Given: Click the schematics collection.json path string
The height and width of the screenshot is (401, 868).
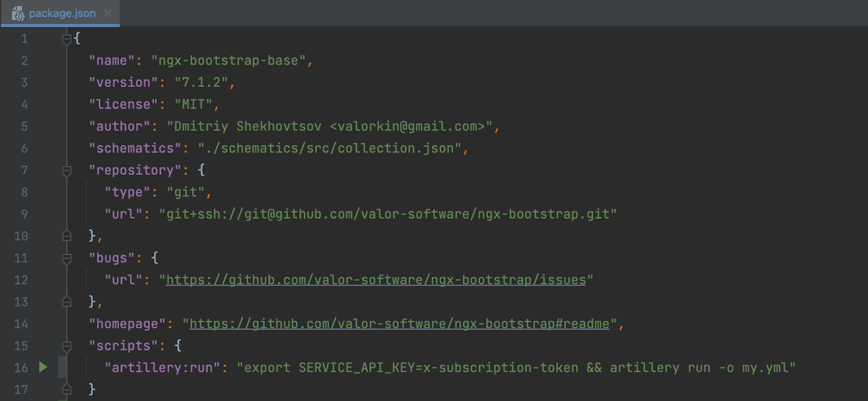Looking at the screenshot, I should 329,148.
